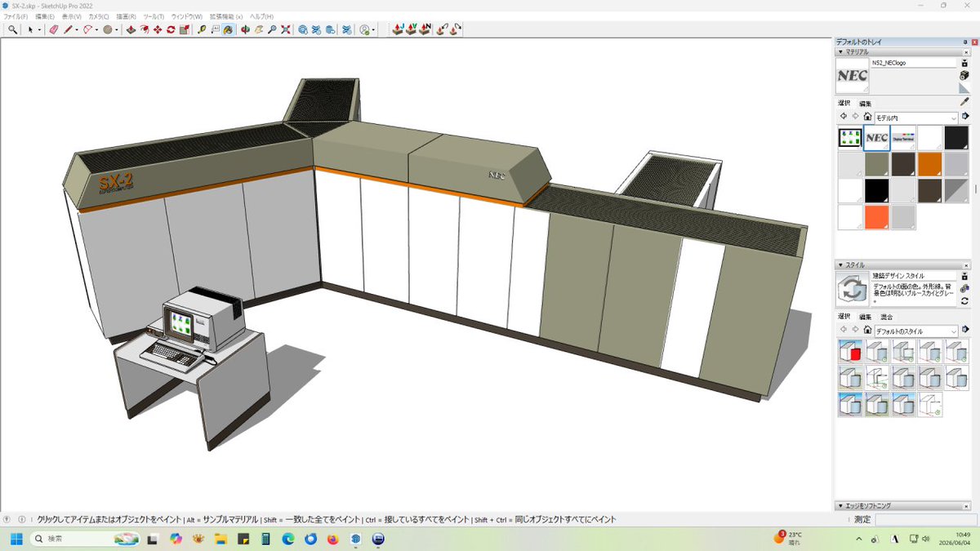This screenshot has height=551, width=980.
Task: Close the マテリアル panel
Action: (966, 51)
